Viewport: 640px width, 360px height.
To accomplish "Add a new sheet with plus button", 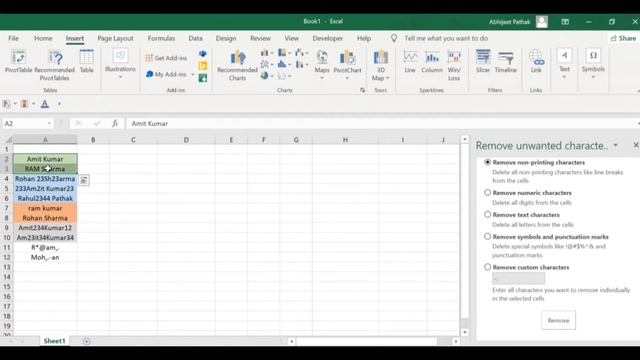I will point(87,341).
